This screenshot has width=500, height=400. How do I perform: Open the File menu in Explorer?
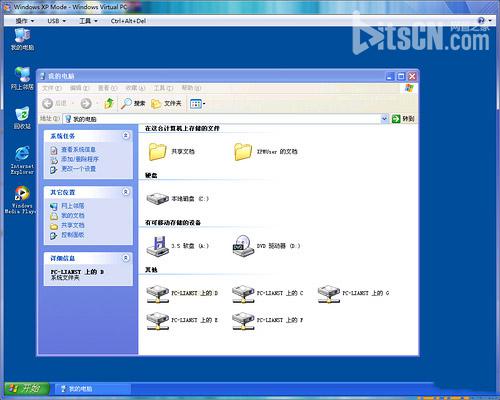pos(52,88)
